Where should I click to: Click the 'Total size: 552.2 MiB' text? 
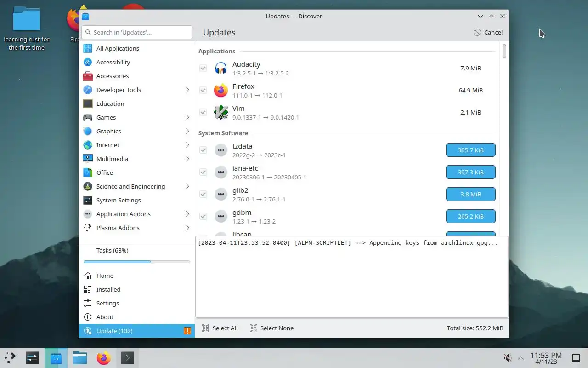[475, 328]
